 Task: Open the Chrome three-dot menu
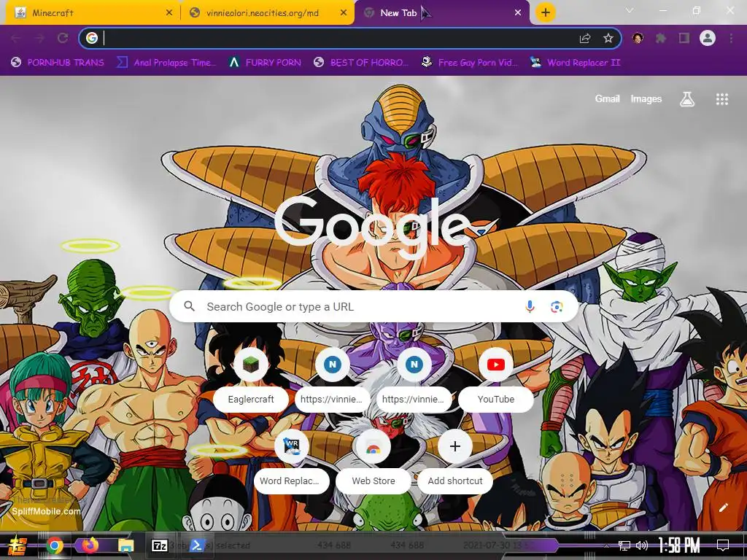click(731, 38)
